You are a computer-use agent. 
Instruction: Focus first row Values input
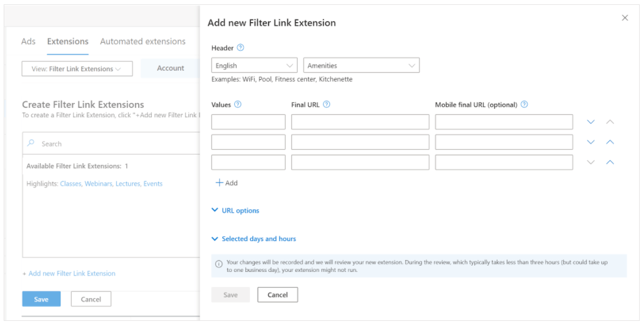(249, 121)
